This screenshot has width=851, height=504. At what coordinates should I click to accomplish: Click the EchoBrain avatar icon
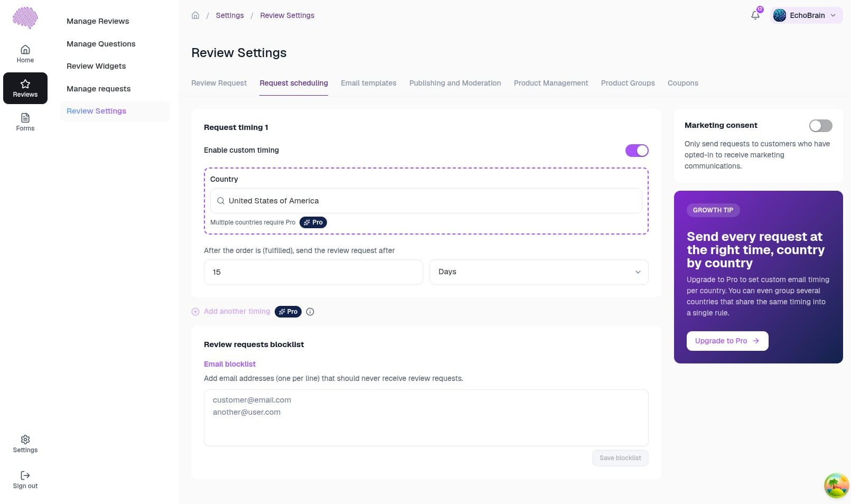pos(780,15)
